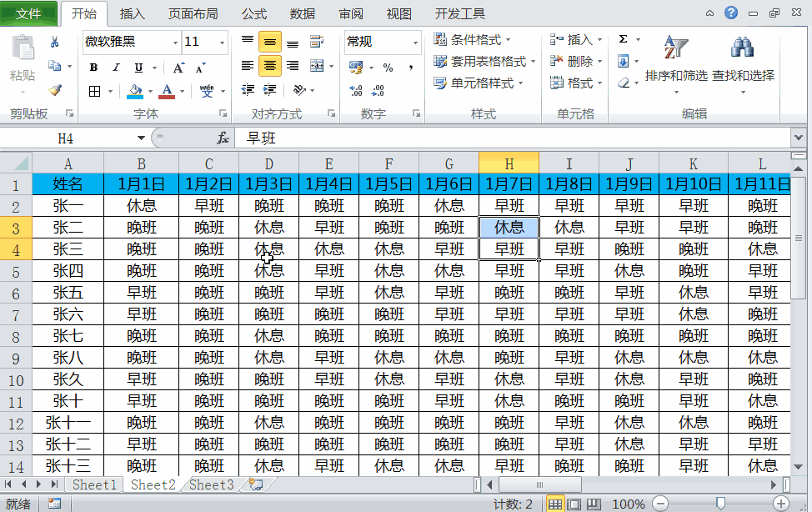Toggle Italic formatting
Image resolution: width=812 pixels, height=512 pixels.
point(115,67)
